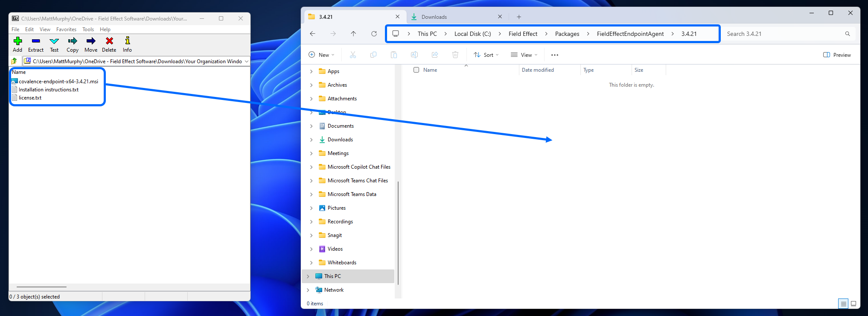
Task: Select Pictures in navigation pane
Action: 337,208
